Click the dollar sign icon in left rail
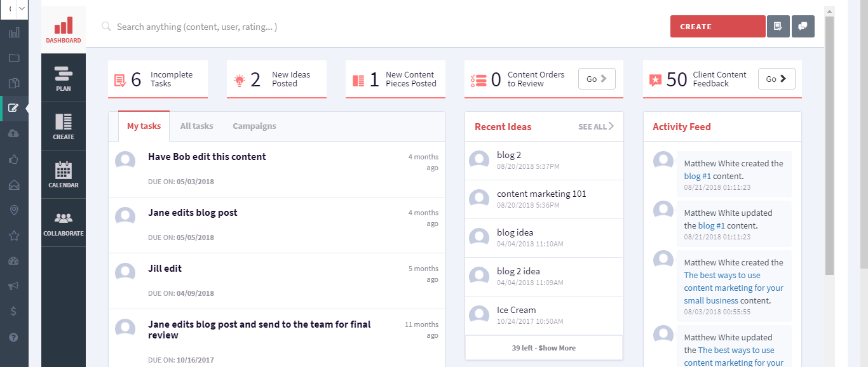 (13, 312)
